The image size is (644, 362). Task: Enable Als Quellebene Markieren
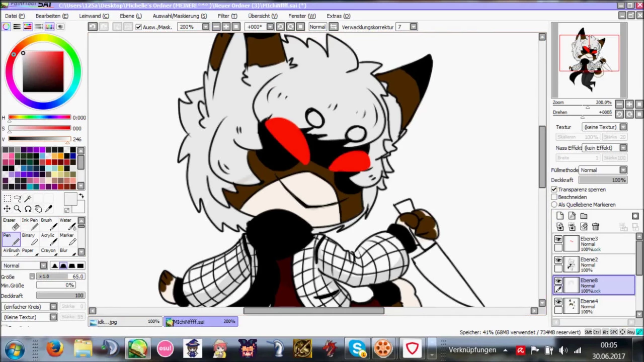pos(554,205)
